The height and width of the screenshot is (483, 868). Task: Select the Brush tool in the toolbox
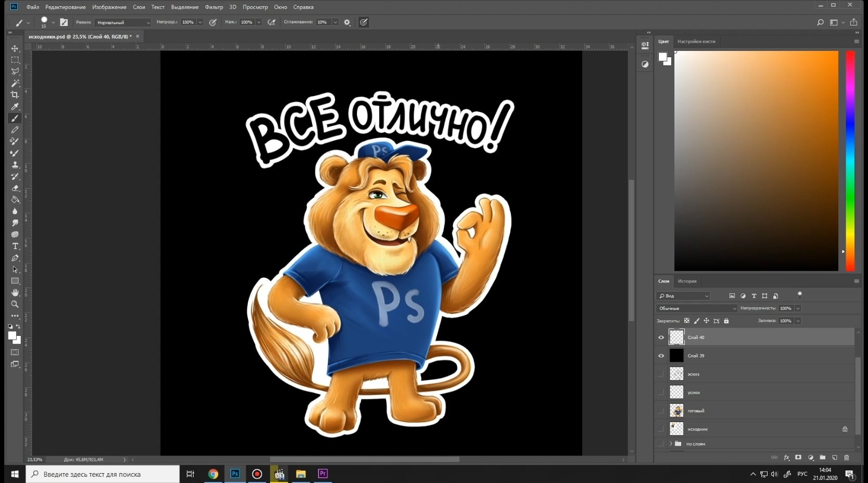tap(15, 118)
